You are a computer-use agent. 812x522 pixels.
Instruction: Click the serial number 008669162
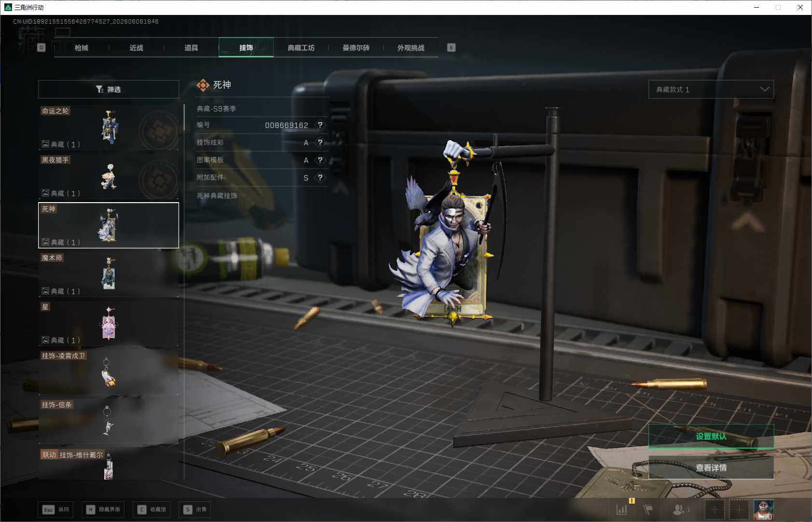point(286,125)
